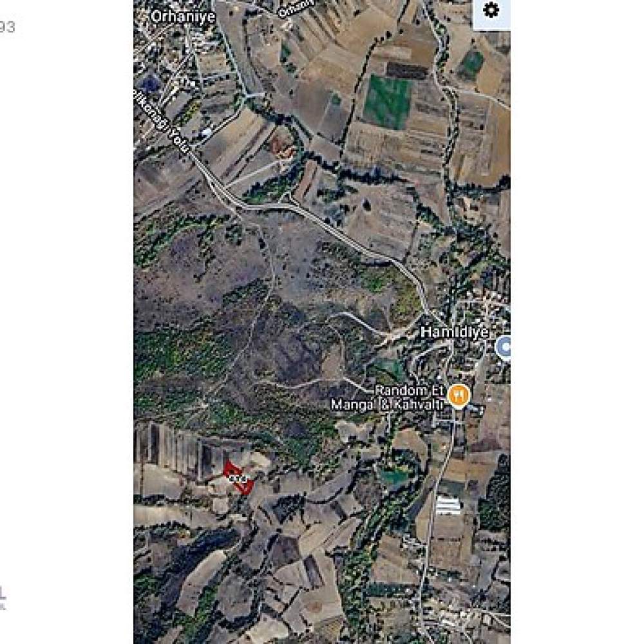The width and height of the screenshot is (644, 644).
Task: Click the large bright green rectangular field
Action: pos(387,102)
